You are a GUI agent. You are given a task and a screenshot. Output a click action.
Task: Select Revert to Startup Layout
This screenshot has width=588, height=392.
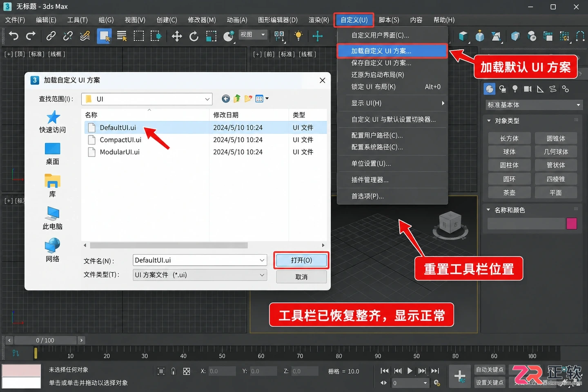click(392, 75)
